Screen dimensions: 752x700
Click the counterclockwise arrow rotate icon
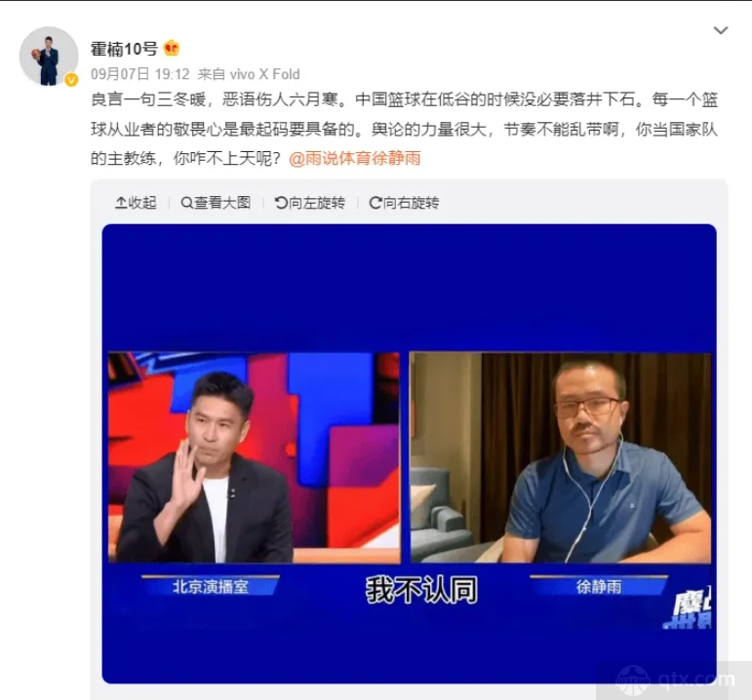coord(281,204)
